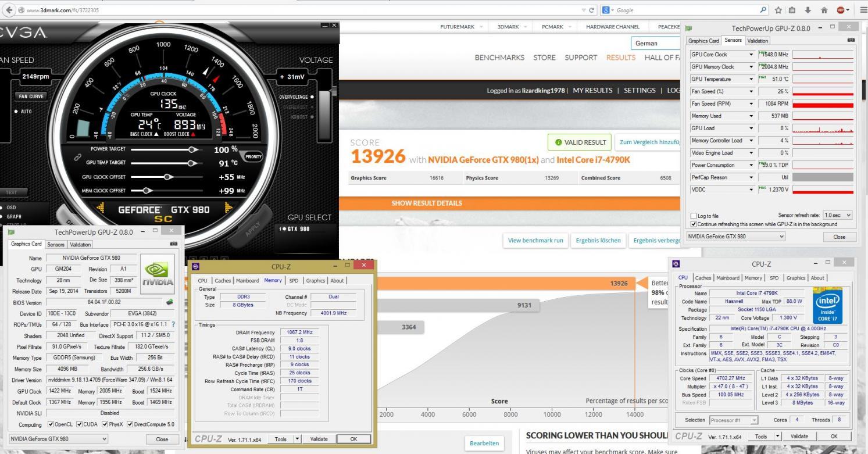Click View benchmark run button
This screenshot has width=868, height=454.
(535, 240)
